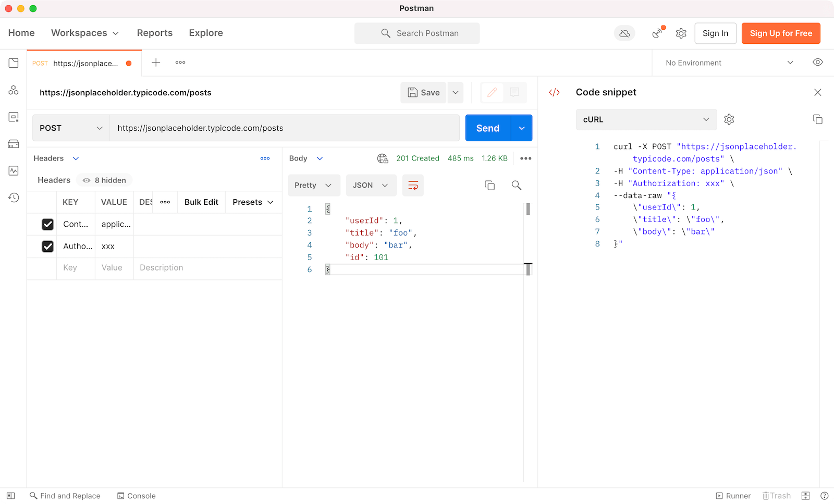Open the capture requests satellite icon

pyautogui.click(x=658, y=33)
